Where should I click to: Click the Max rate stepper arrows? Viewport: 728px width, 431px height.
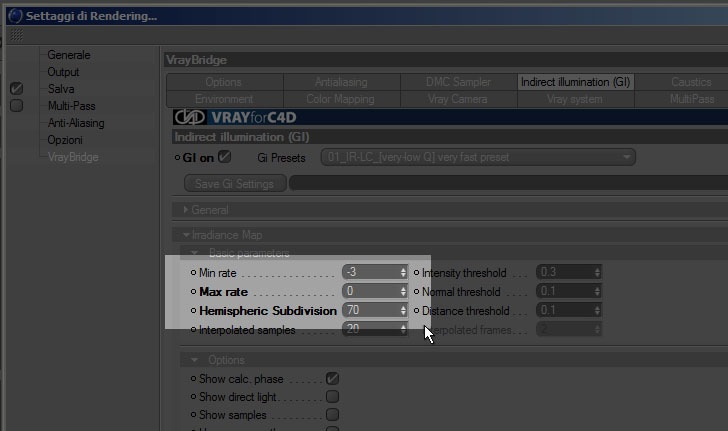(x=403, y=291)
